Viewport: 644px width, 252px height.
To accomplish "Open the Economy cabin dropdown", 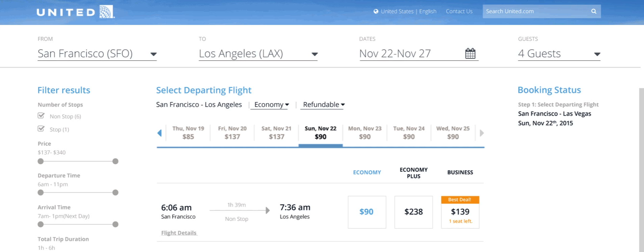I will click(x=272, y=105).
